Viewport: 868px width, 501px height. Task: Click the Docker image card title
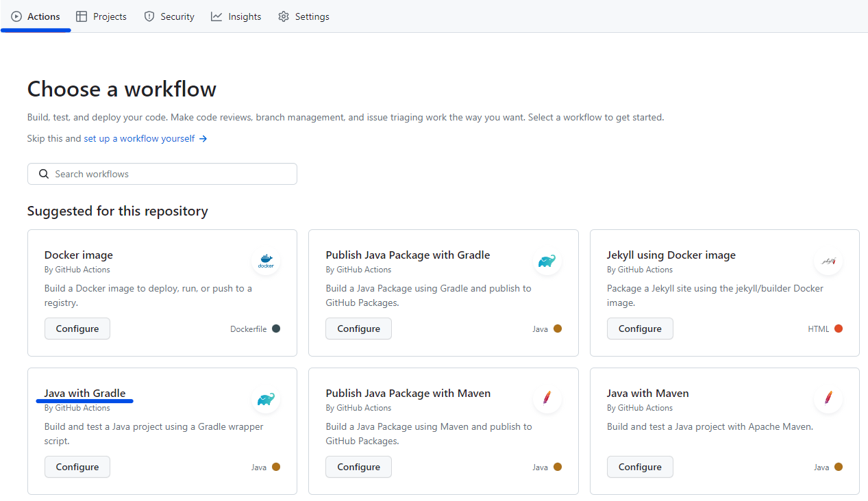[x=79, y=255]
